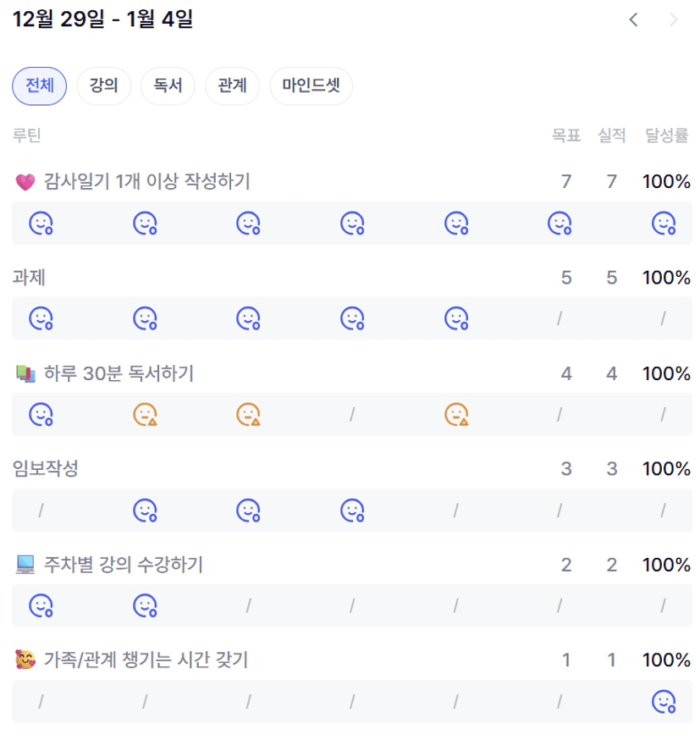Go to next week with right chevron

pos(674,19)
